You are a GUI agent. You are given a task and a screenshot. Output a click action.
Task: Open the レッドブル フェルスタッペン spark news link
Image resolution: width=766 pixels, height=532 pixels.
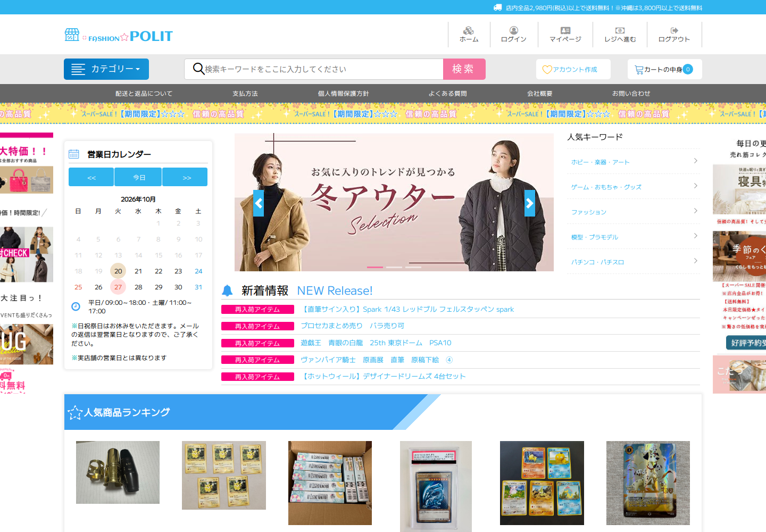click(x=407, y=309)
